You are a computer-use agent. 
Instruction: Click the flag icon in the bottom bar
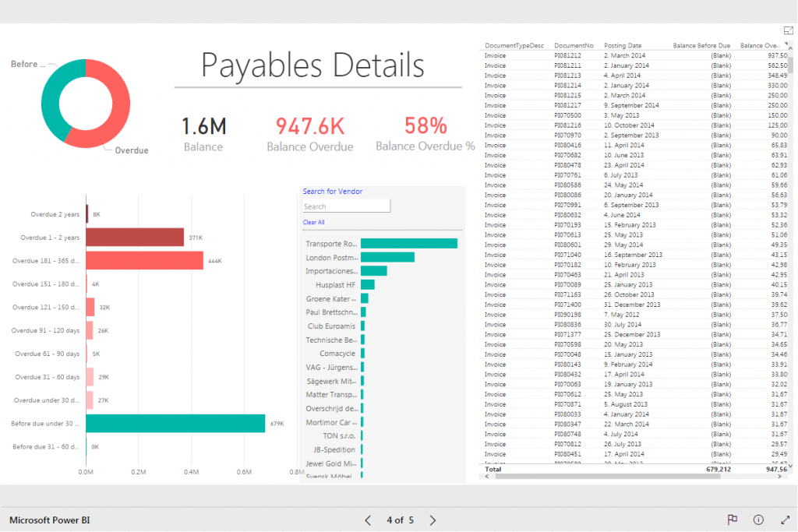(732, 520)
